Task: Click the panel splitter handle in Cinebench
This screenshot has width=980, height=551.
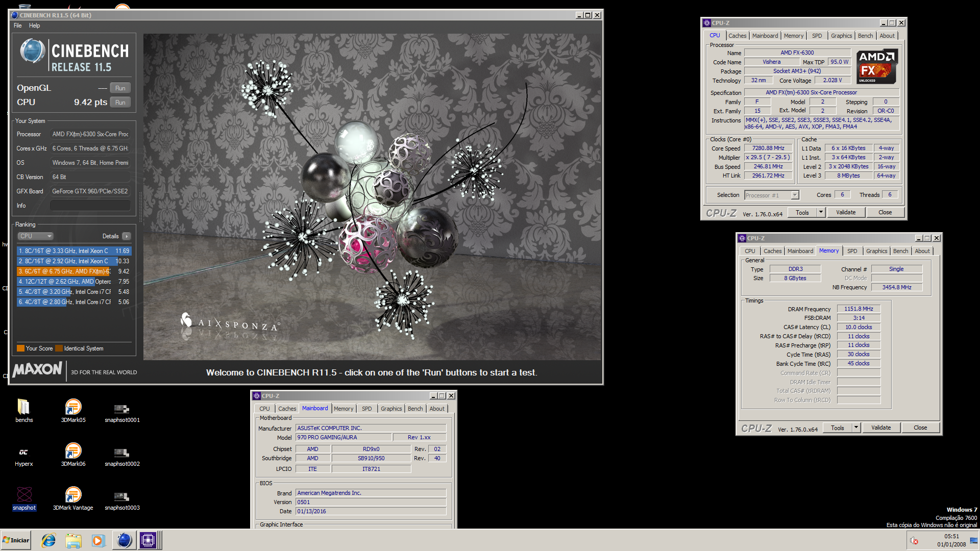Action: 140,207
